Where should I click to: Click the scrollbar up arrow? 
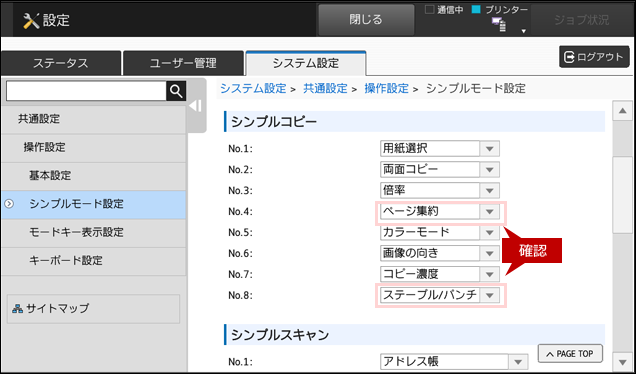[623, 110]
